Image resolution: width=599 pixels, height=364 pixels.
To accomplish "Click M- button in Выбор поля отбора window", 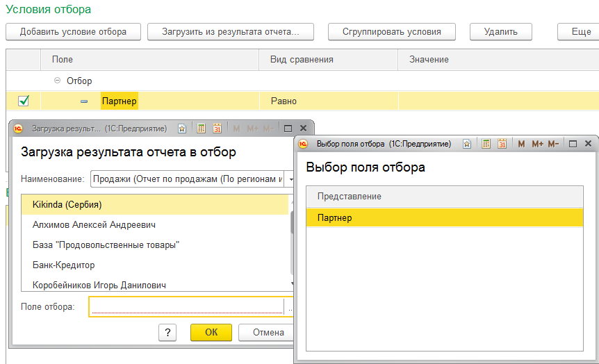I will point(554,144).
